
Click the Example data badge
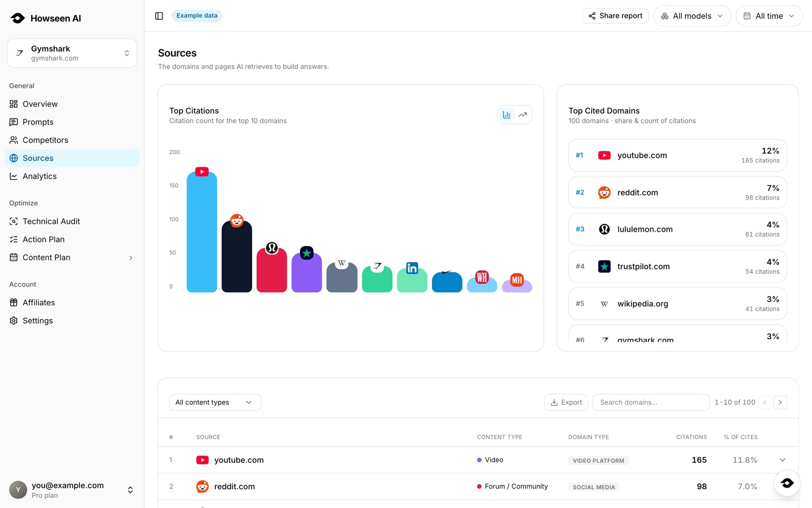(197, 16)
